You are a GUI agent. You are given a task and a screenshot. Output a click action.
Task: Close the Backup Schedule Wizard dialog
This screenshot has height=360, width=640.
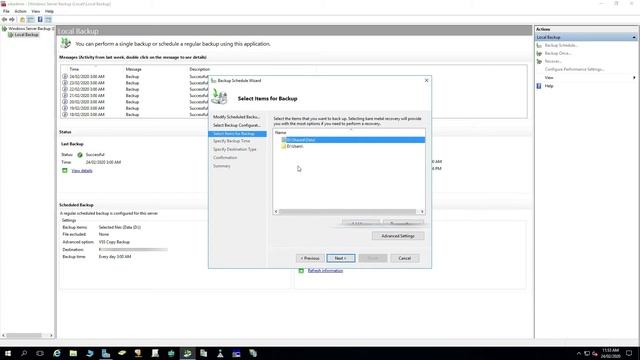(427, 80)
